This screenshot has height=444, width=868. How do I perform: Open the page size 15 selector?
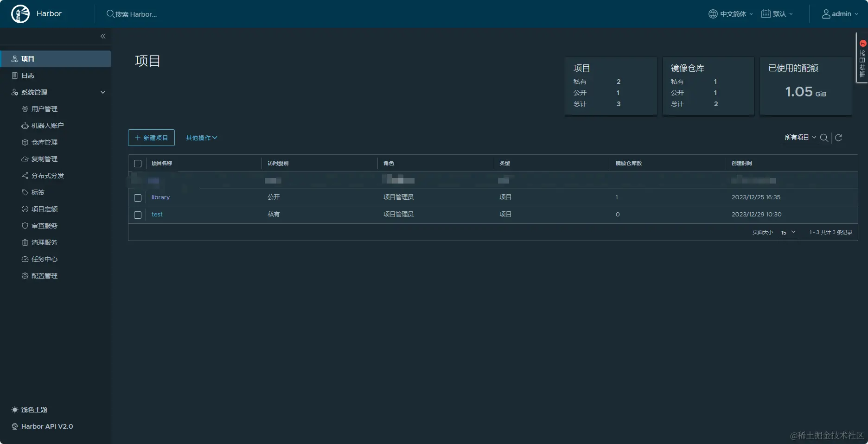788,233
